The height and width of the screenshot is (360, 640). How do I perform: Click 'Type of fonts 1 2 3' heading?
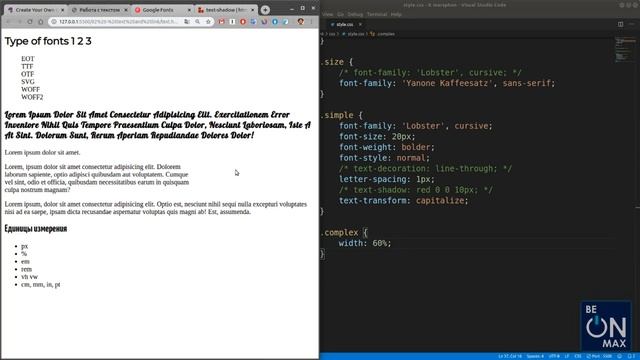48,41
